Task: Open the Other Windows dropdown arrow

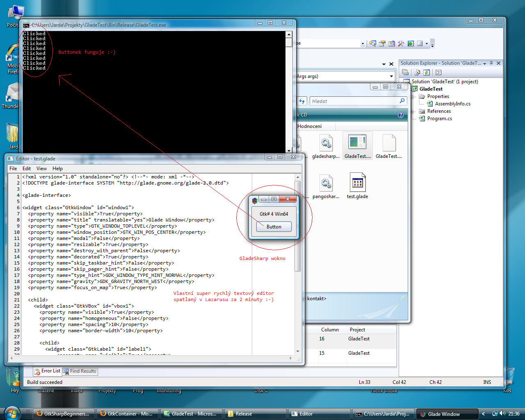Action: (427, 43)
